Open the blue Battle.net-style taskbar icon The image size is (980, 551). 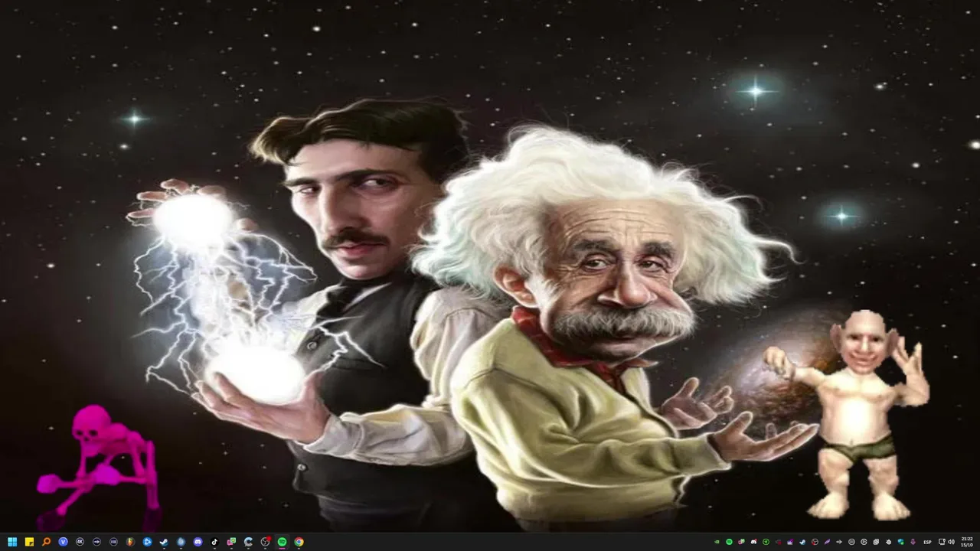point(147,542)
